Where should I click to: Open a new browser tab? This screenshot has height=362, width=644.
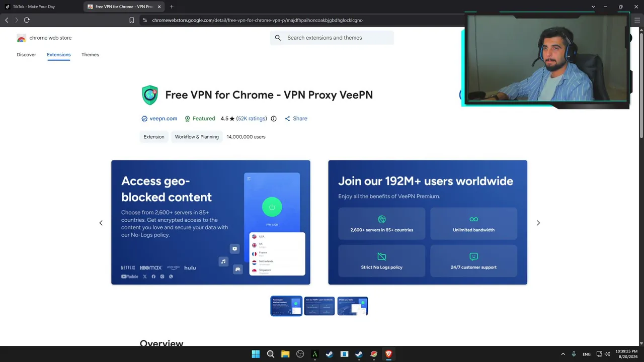coord(172,7)
